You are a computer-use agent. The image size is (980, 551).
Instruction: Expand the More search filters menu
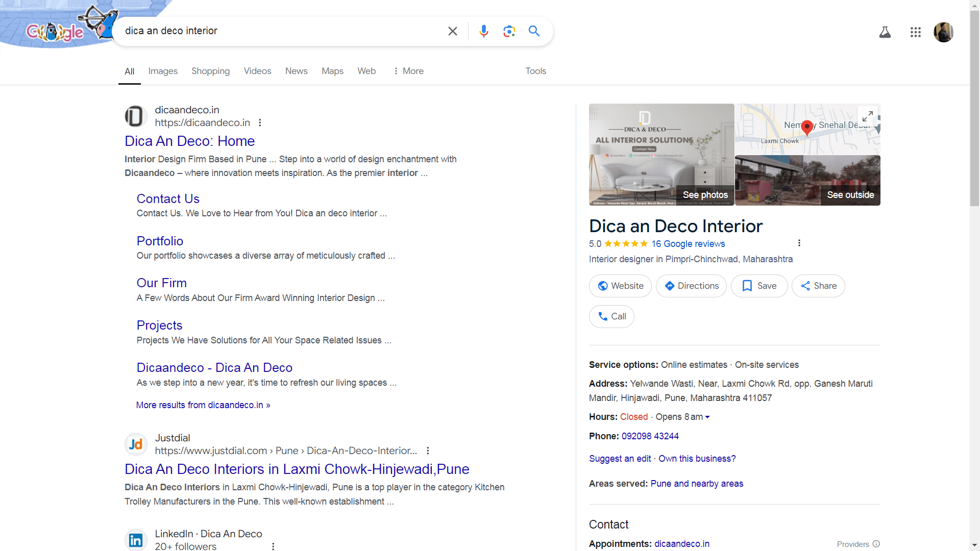click(x=408, y=71)
